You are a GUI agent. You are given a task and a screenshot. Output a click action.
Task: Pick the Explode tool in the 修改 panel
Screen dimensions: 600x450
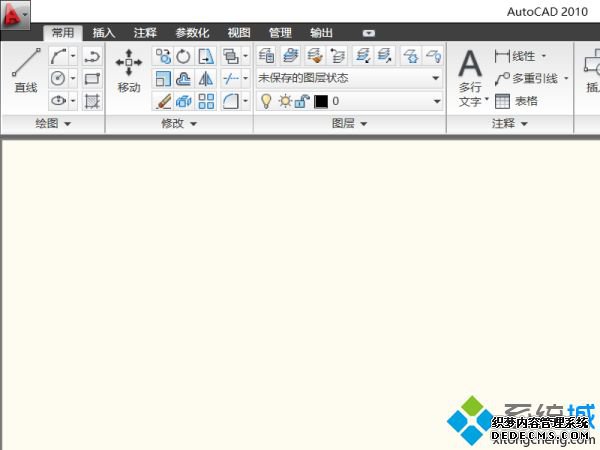(x=184, y=101)
